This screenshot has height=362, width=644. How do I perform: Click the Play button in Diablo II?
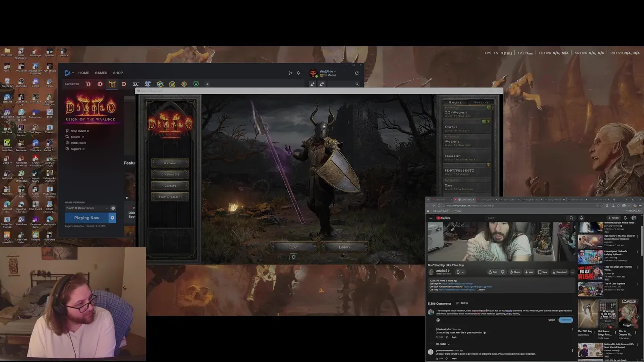(294, 247)
